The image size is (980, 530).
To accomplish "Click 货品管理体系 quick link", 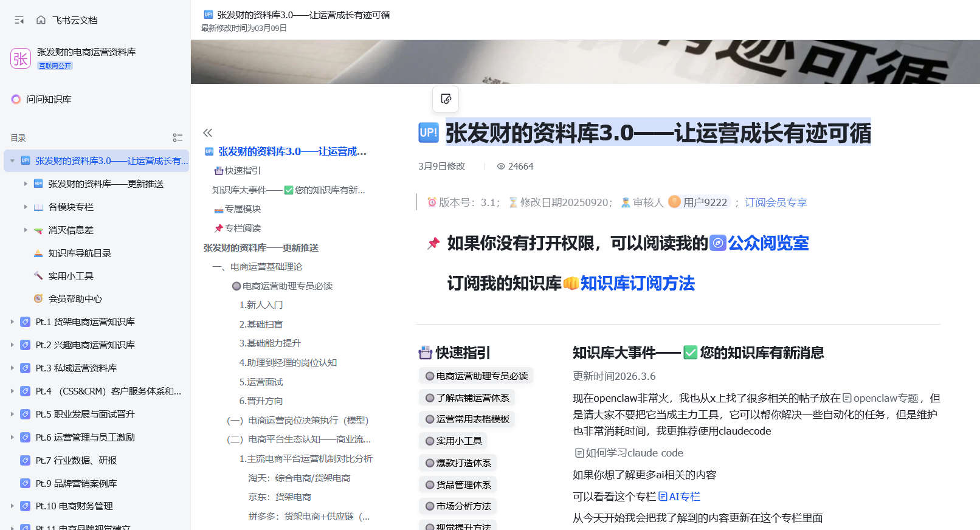I will [458, 484].
